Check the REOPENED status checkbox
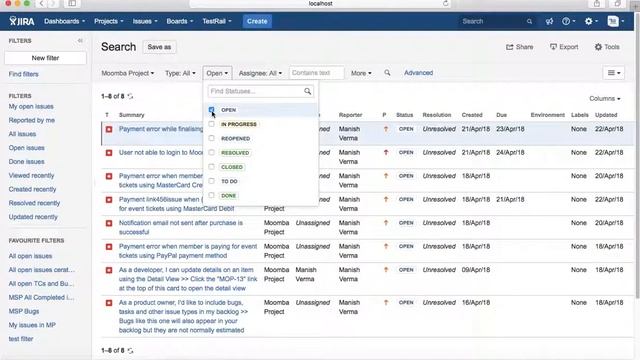 pos(211,138)
